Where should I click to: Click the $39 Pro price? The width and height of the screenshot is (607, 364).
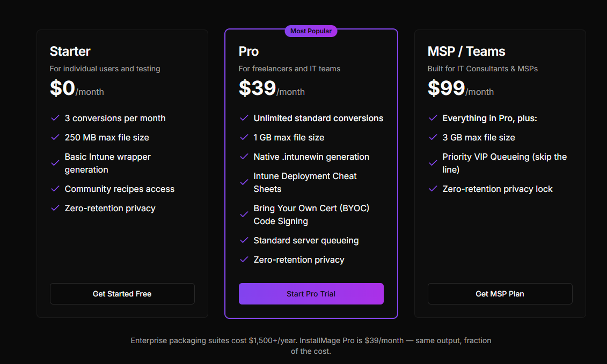[x=258, y=88]
